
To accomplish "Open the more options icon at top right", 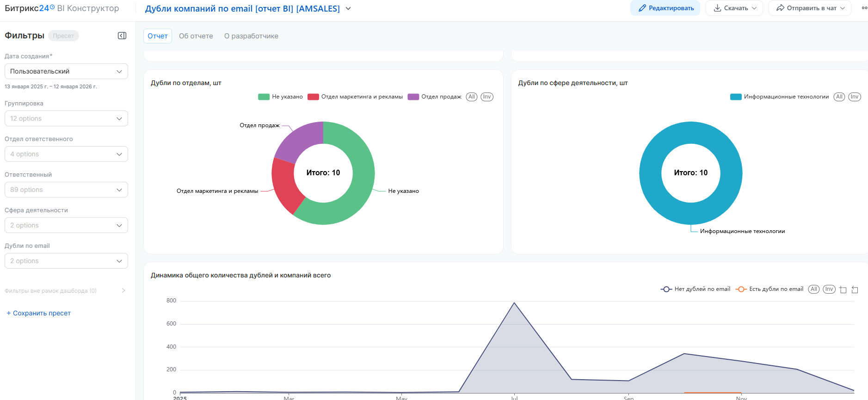I will point(864,8).
